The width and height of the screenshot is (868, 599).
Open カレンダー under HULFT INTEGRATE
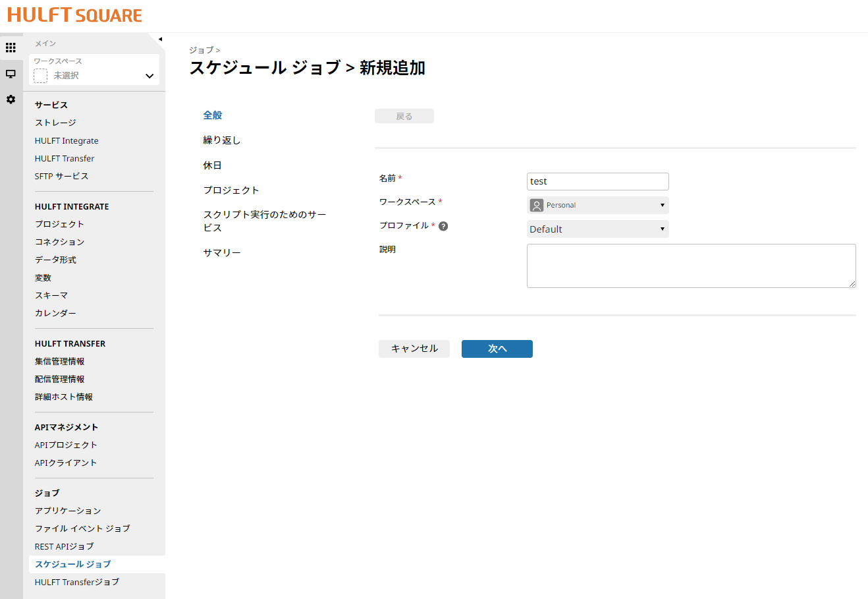[x=55, y=313]
